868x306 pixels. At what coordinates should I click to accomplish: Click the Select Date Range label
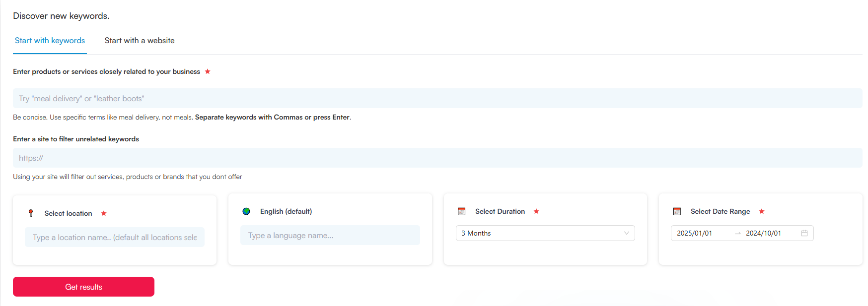(x=720, y=211)
